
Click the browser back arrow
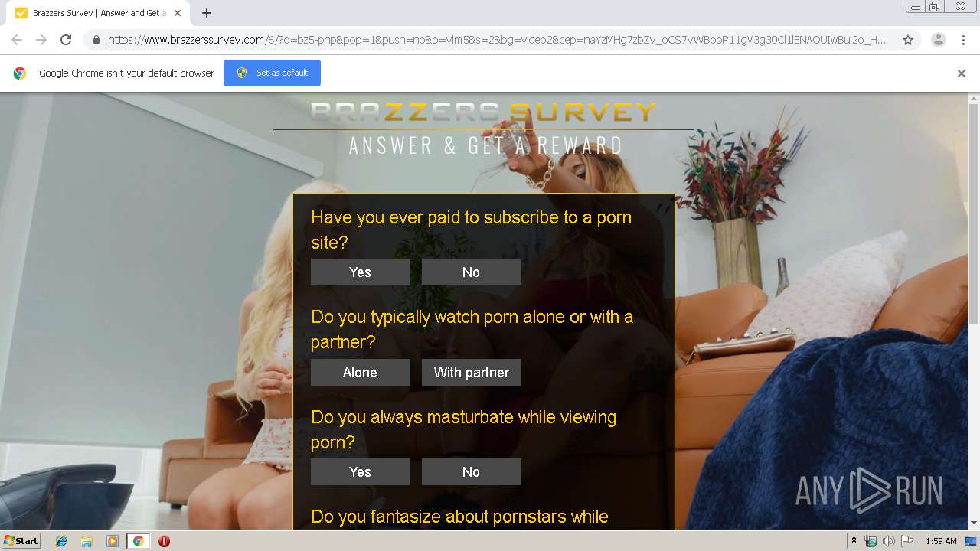click(x=17, y=40)
